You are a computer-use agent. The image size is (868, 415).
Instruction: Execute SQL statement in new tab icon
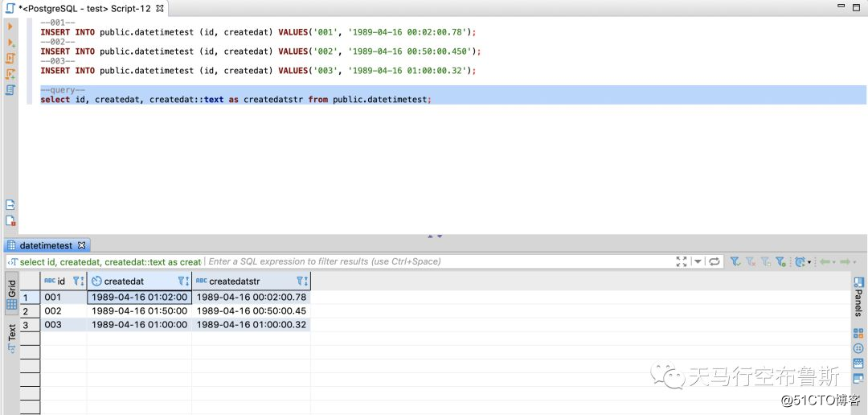click(x=10, y=42)
